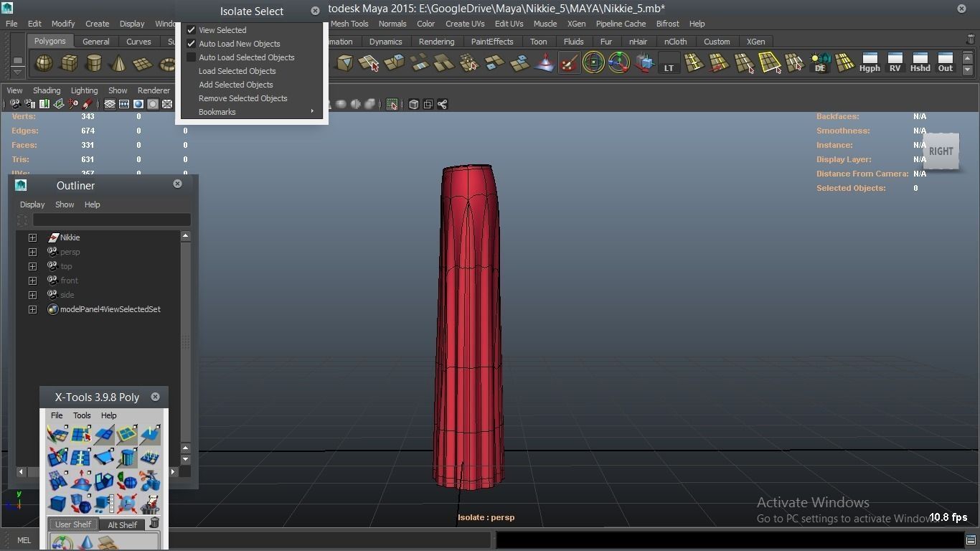Enable Auto Load Selected Objects checkbox
The width and height of the screenshot is (980, 551).
[x=192, y=57]
